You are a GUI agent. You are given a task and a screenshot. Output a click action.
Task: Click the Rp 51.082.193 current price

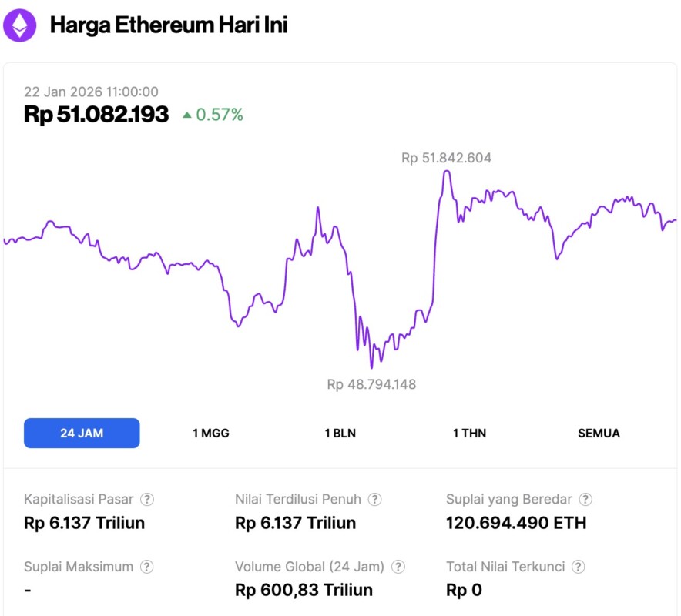pos(96,115)
